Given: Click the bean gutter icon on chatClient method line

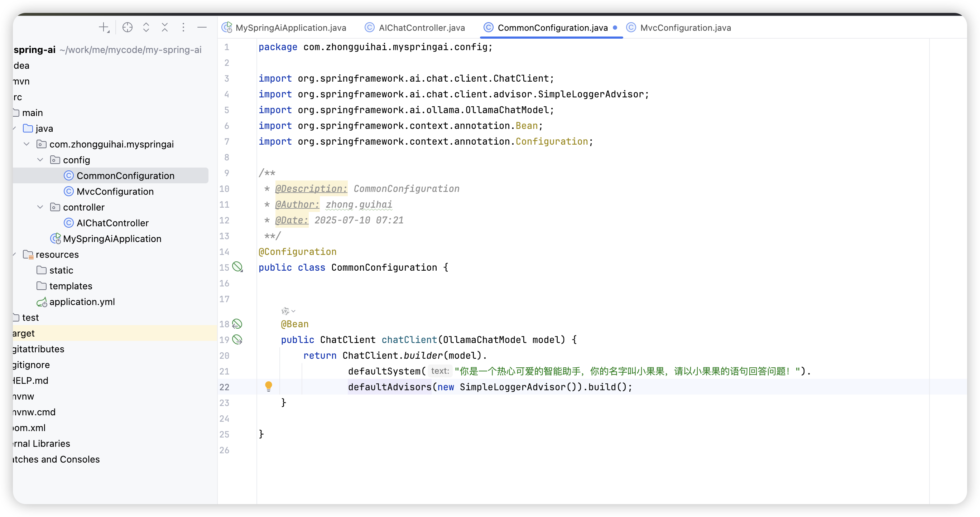Looking at the screenshot, I should (x=238, y=339).
